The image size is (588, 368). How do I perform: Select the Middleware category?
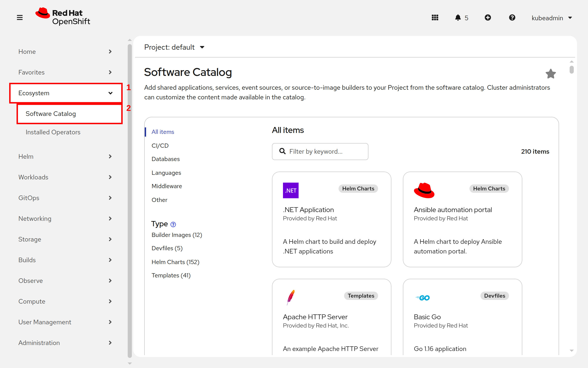click(x=167, y=186)
